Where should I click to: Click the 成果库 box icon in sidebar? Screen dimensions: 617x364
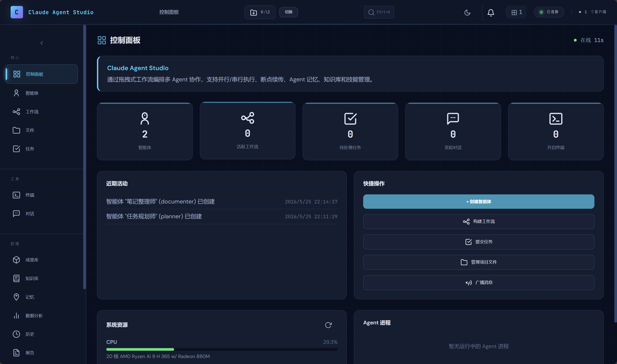(16, 260)
